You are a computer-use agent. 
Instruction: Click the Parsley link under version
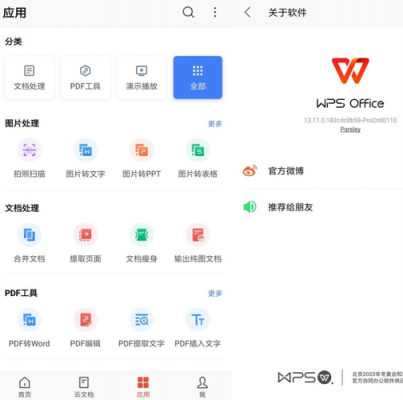[350, 129]
